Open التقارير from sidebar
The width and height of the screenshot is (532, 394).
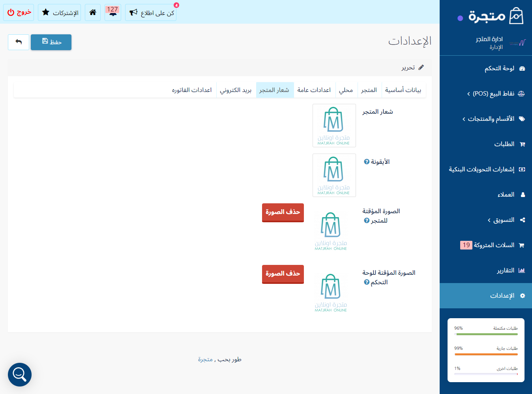[486, 270]
